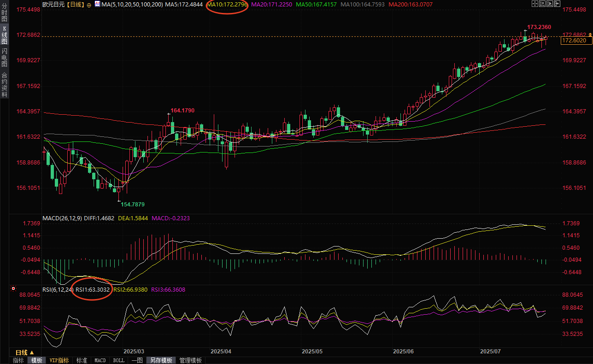Click the 167.1592 label on left axis
The image size is (593, 364).
coord(28,86)
